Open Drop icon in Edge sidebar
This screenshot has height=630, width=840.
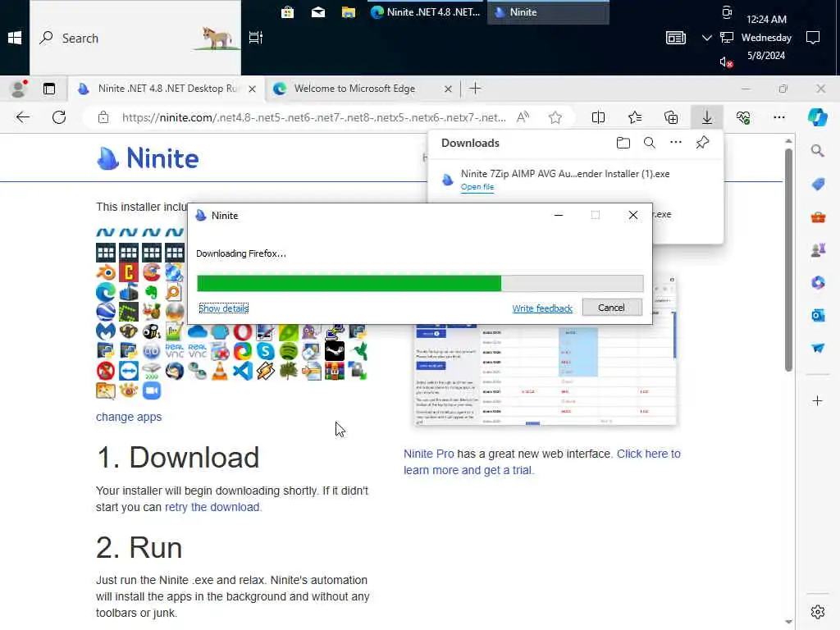818,348
